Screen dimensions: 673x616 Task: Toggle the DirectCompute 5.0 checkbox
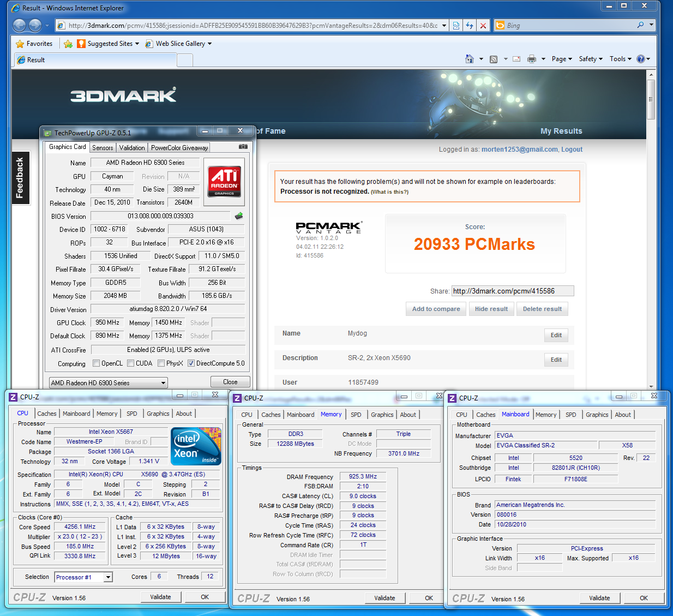191,363
